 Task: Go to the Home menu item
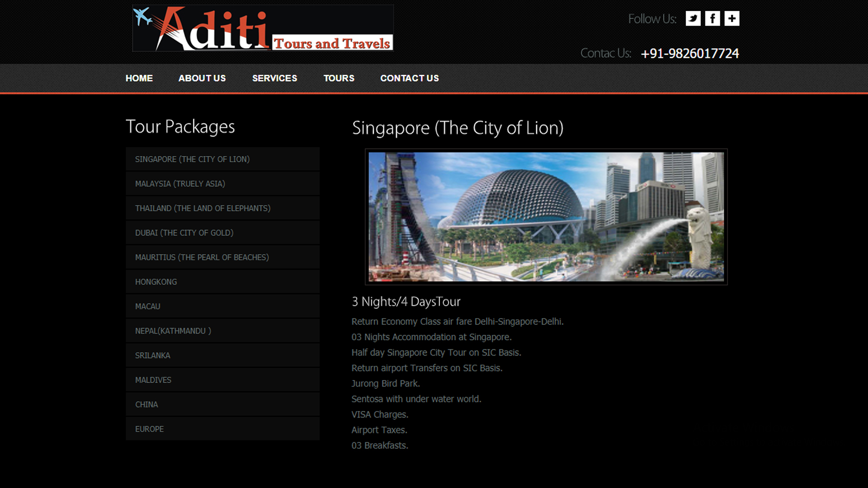click(x=139, y=78)
